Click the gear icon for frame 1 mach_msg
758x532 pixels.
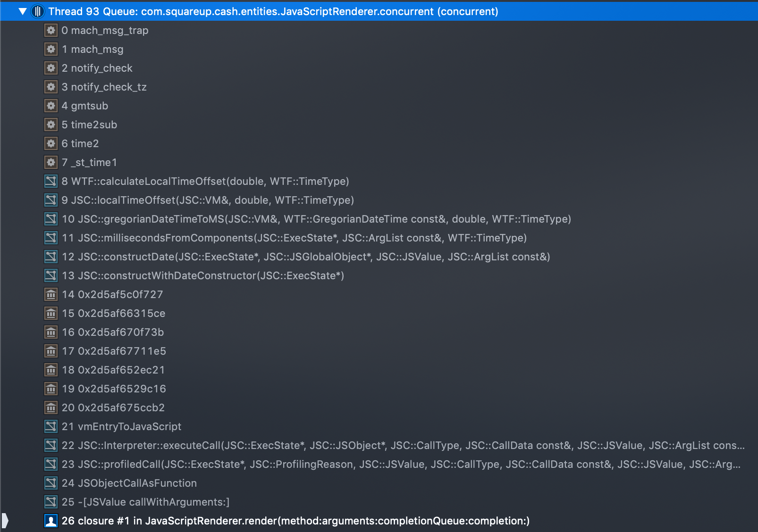point(51,49)
